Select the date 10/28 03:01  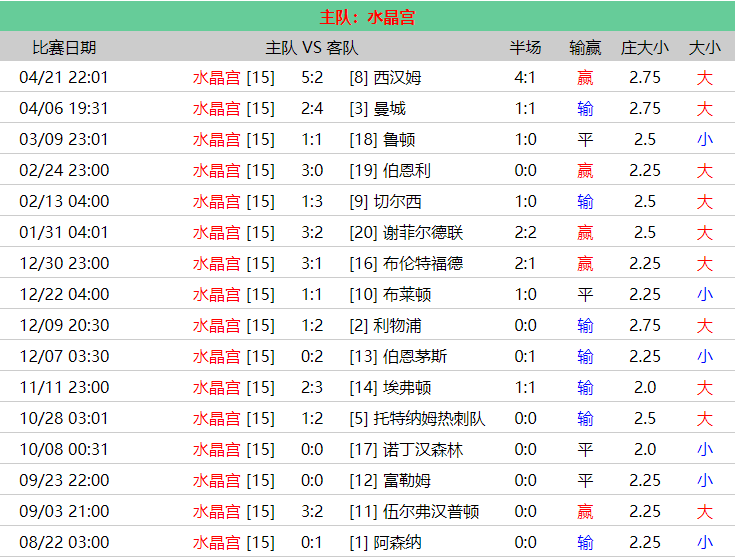point(64,418)
